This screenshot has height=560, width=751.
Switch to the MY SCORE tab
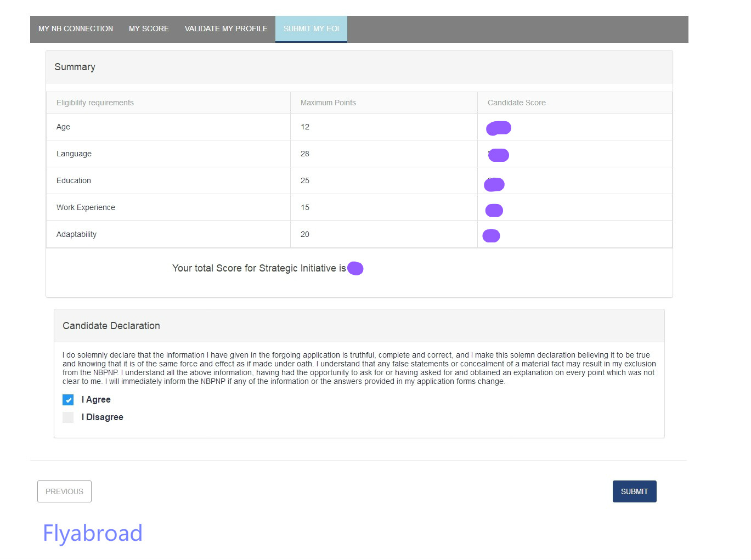click(x=149, y=29)
